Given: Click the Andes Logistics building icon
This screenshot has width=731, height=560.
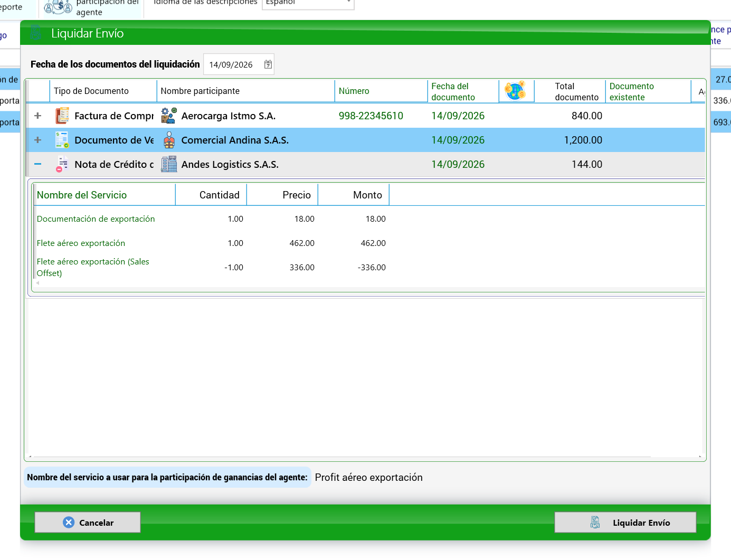Looking at the screenshot, I should point(169,164).
